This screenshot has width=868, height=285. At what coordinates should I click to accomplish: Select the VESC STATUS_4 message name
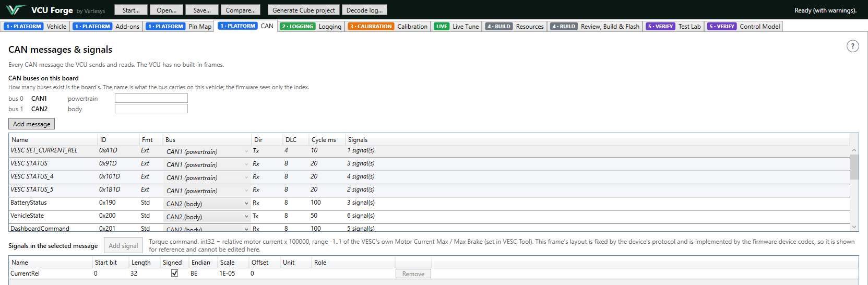click(x=32, y=176)
